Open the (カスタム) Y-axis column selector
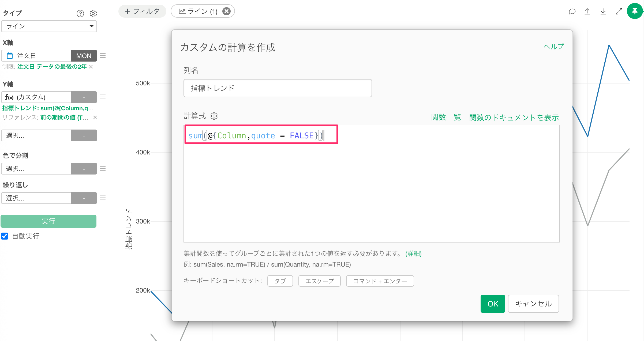Screen dimensions: 644x341 click(x=36, y=97)
